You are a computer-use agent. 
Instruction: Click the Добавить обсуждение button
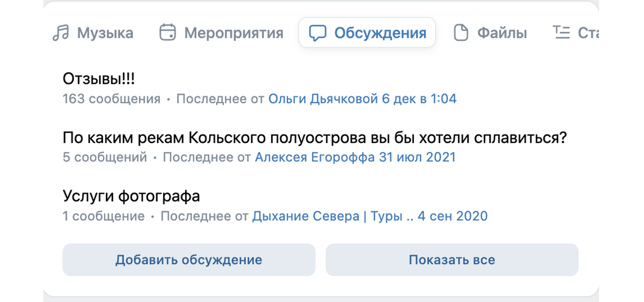(x=189, y=260)
